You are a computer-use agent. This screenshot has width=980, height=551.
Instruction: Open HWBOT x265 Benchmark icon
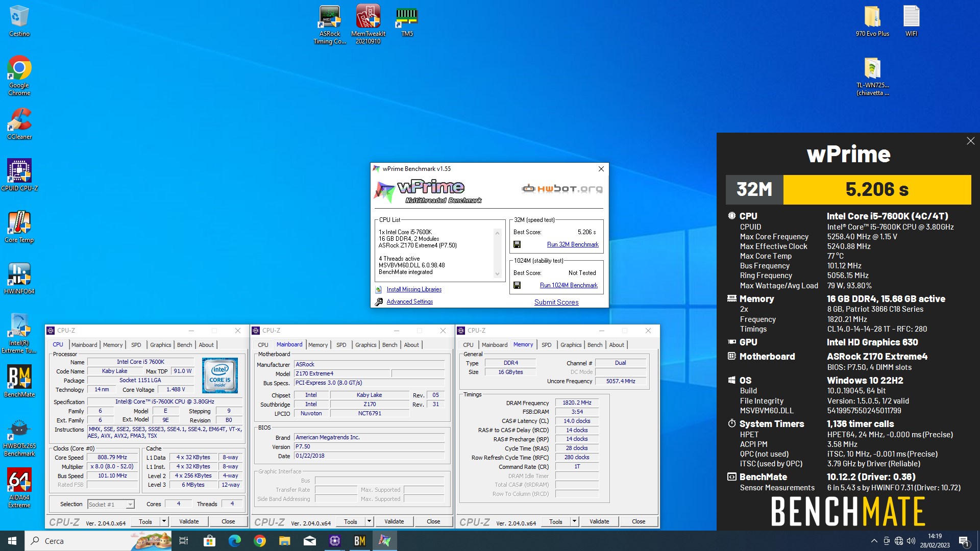(19, 437)
